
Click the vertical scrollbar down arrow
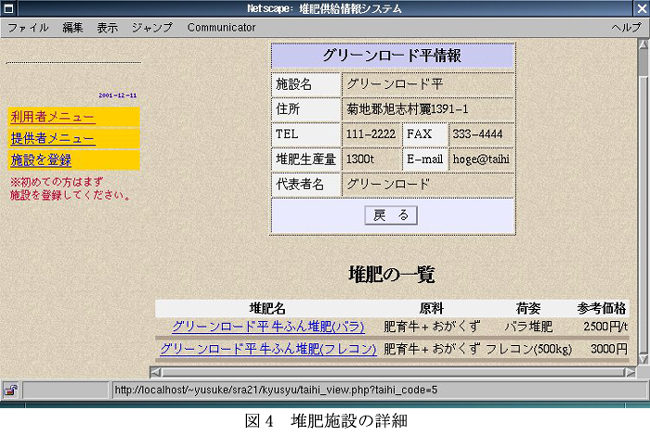pyautogui.click(x=643, y=358)
